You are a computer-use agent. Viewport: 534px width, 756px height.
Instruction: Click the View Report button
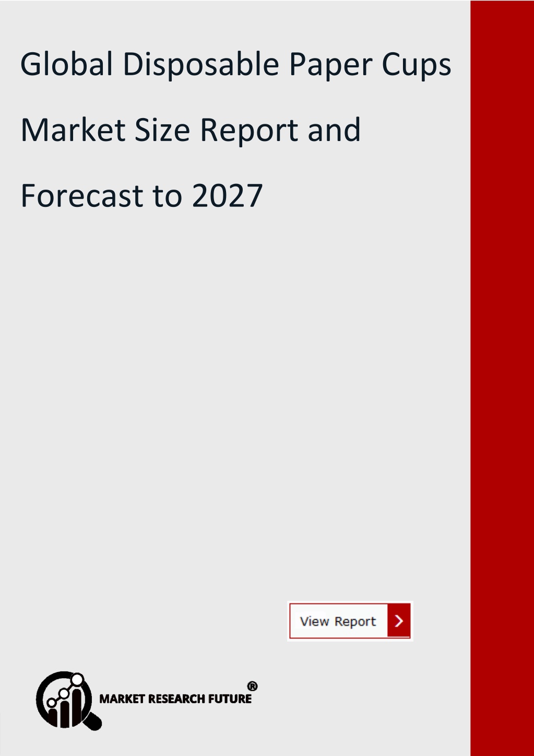(x=350, y=621)
